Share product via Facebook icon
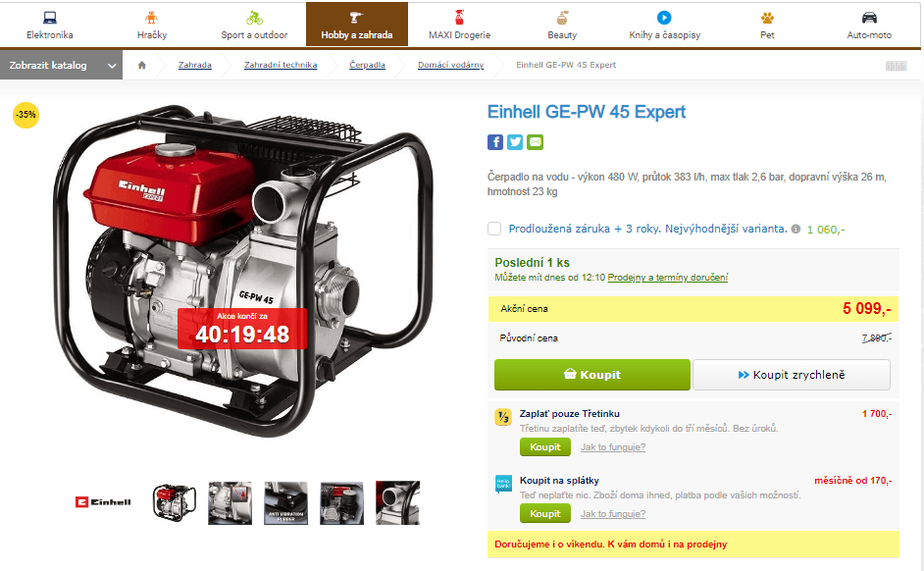This screenshot has width=924, height=571. point(495,142)
